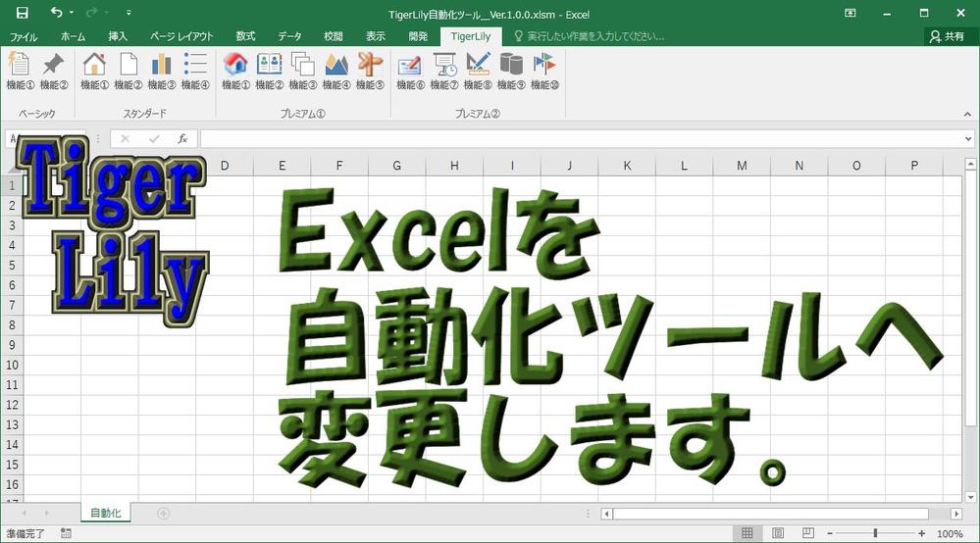Image resolution: width=980 pixels, height=543 pixels.
Task: Select row header 14
Action: coord(12,444)
